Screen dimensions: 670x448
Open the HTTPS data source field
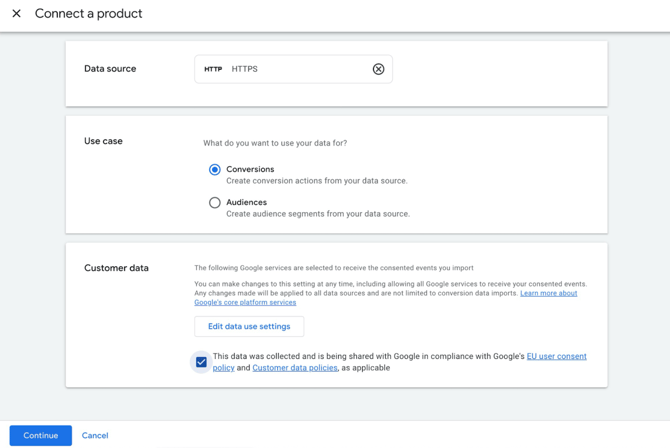click(293, 69)
